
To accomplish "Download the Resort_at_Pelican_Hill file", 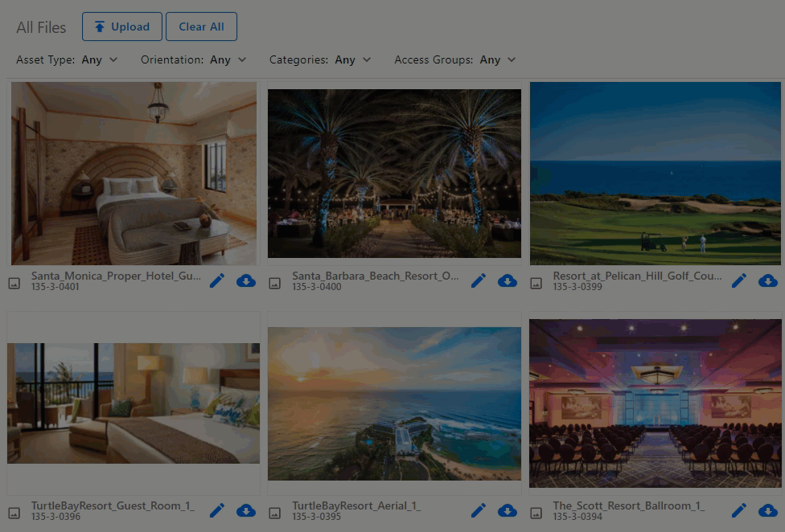I will point(768,281).
